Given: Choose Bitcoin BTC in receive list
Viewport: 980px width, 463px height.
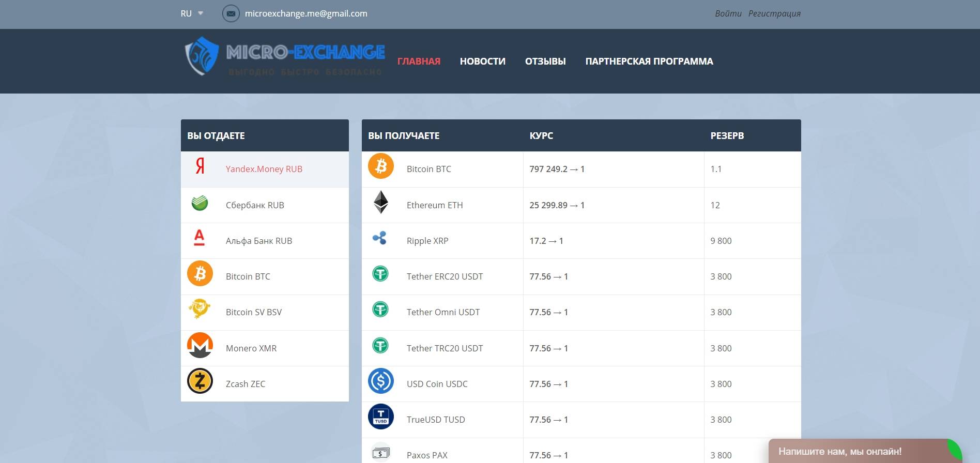Looking at the screenshot, I should [428, 169].
